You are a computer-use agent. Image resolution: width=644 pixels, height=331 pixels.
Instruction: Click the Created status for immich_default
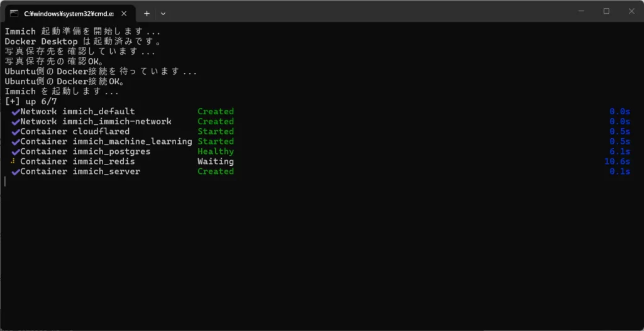tap(216, 112)
